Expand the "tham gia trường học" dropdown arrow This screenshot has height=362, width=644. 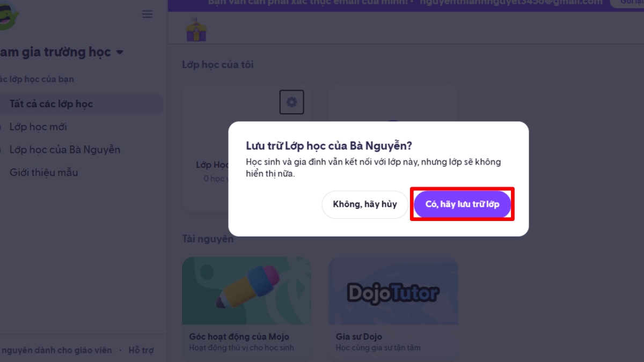point(120,53)
